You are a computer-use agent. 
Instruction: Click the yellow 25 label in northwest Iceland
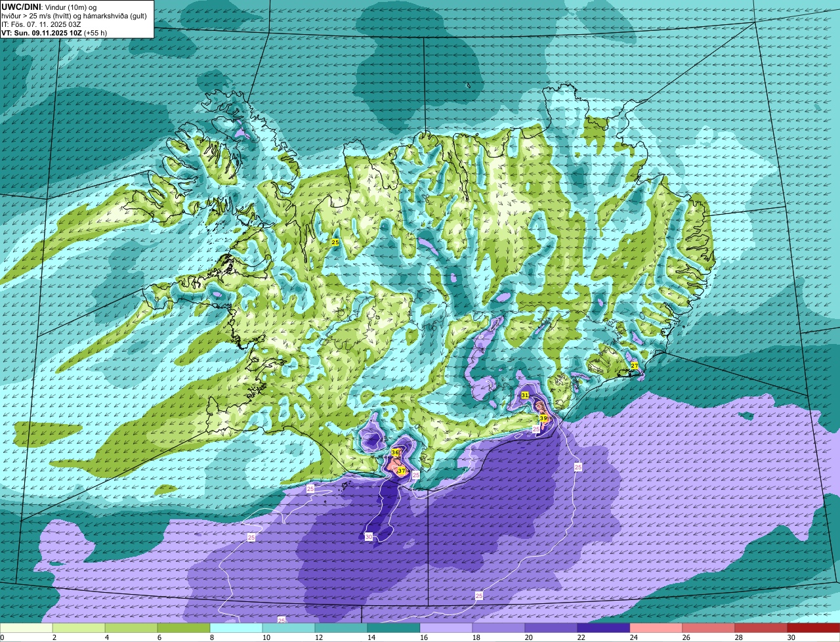point(335,242)
